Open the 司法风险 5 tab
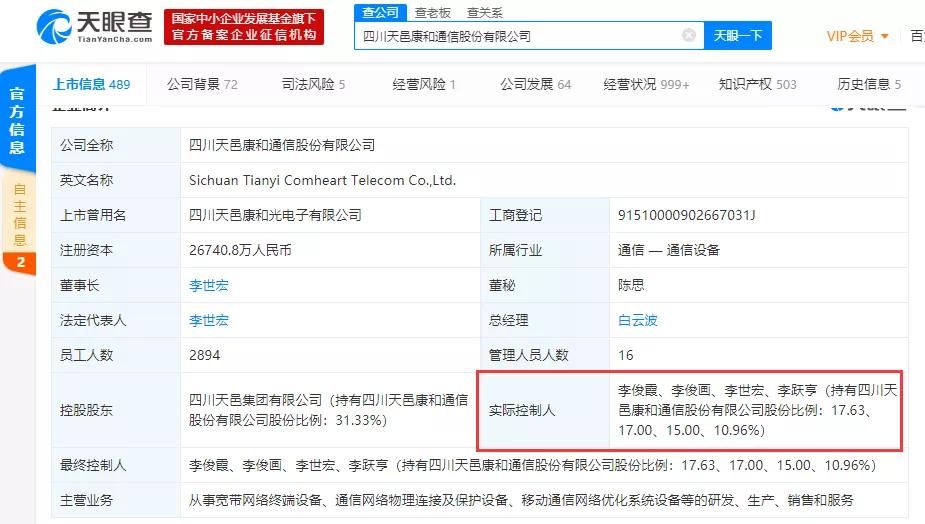 tap(313, 84)
